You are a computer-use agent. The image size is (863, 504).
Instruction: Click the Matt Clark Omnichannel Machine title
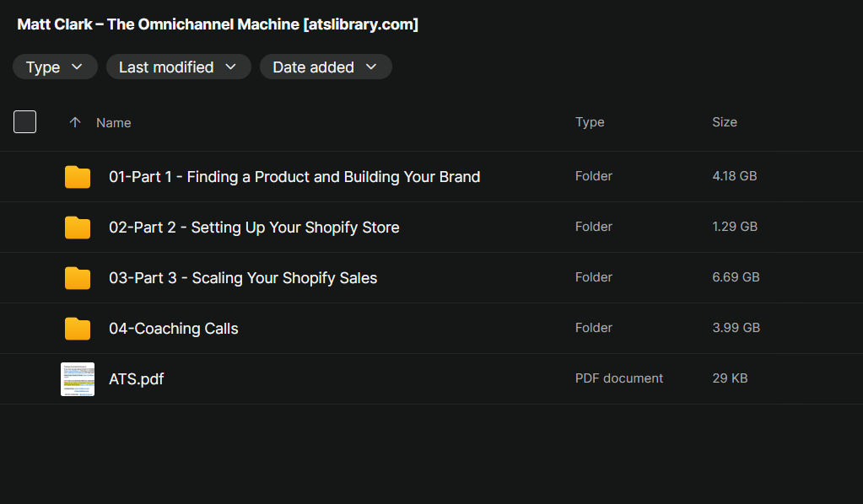tap(218, 24)
